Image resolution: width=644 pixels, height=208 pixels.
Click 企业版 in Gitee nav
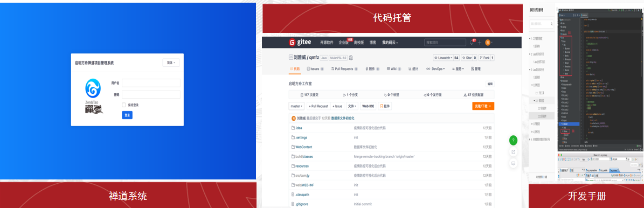click(343, 43)
